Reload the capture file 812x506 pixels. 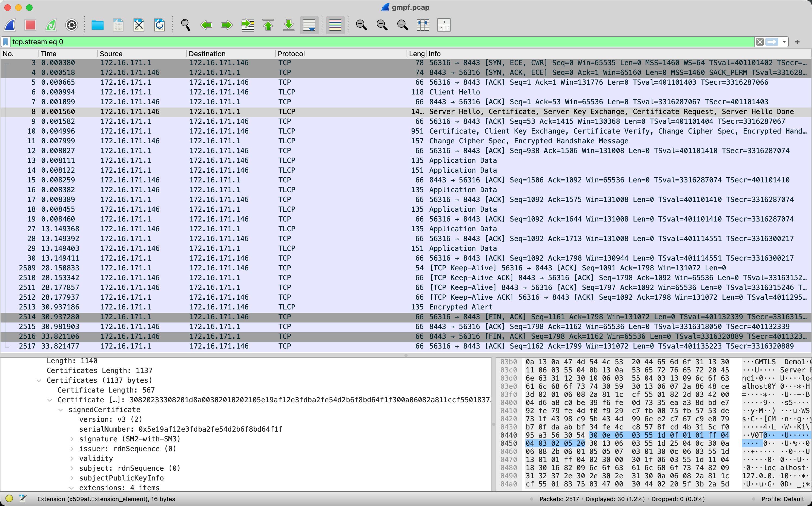[x=159, y=25]
